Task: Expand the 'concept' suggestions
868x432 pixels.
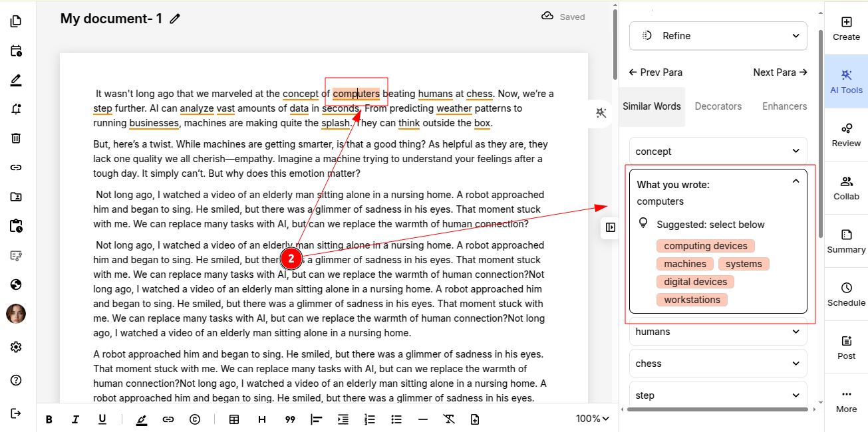Action: 718,152
